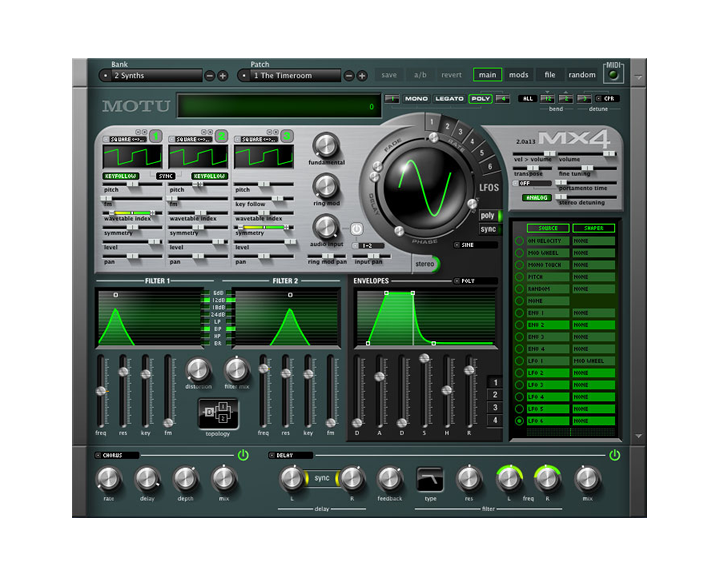Click the audio input knob
The width and height of the screenshot is (718, 575).
pos(326,227)
